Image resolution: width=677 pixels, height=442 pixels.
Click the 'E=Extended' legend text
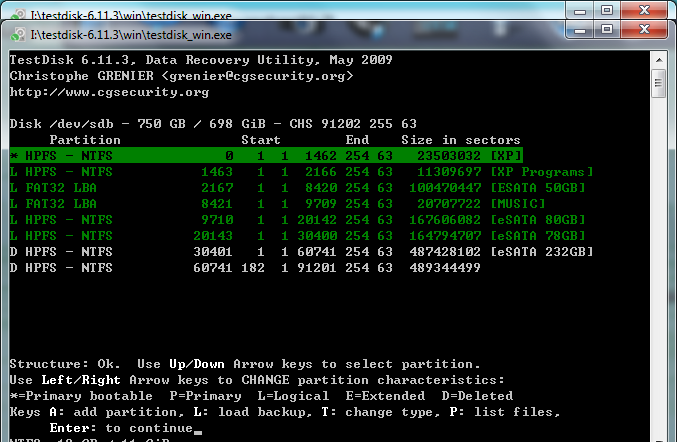click(385, 396)
